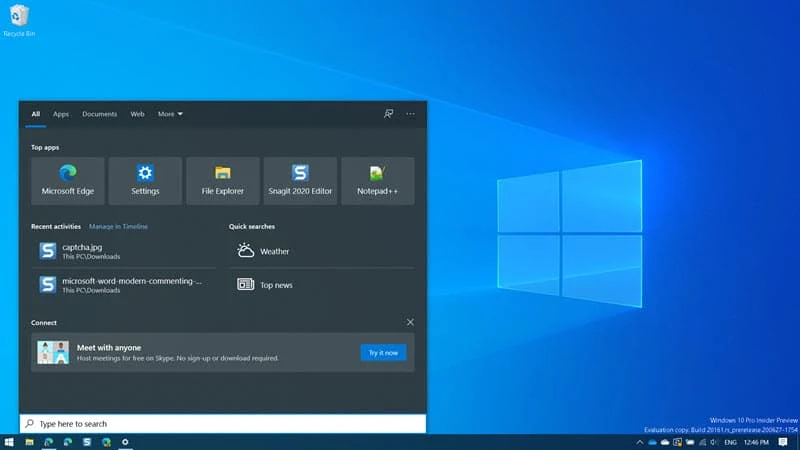Click the Meet with anyone heading

(109, 347)
